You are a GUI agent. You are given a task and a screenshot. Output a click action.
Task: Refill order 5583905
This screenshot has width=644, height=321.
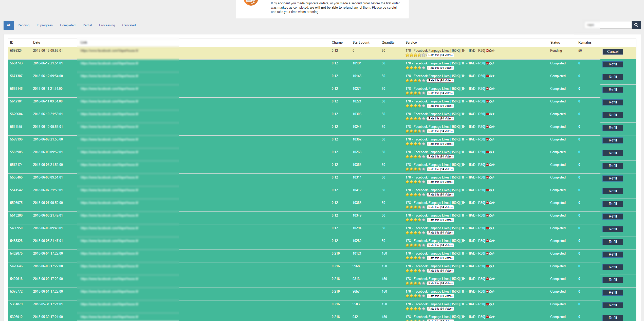coord(613,153)
